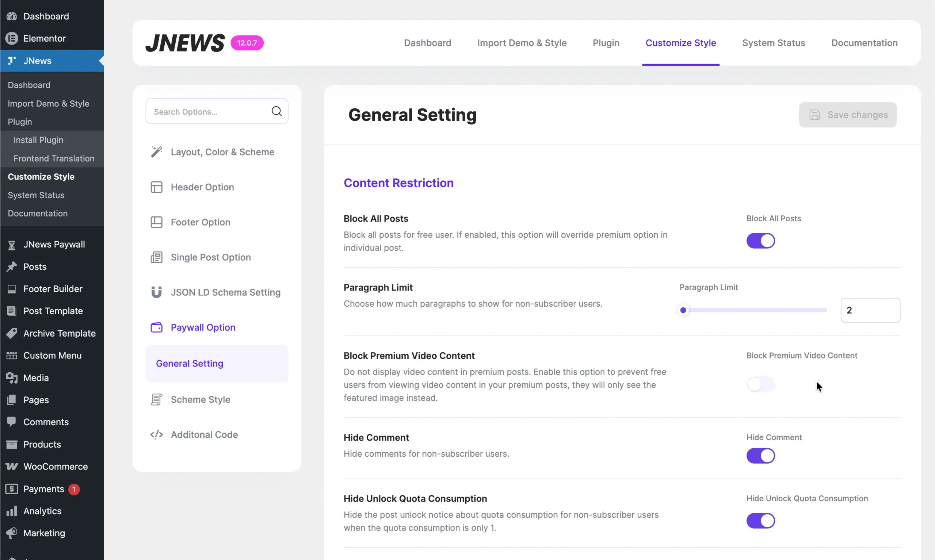
Task: Select the Footer Option layout icon
Action: 156,222
